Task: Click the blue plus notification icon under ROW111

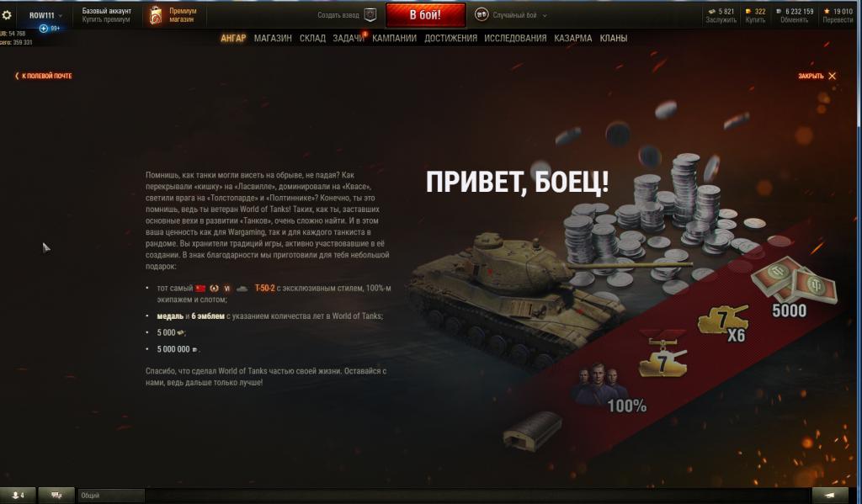Action: tap(44, 29)
